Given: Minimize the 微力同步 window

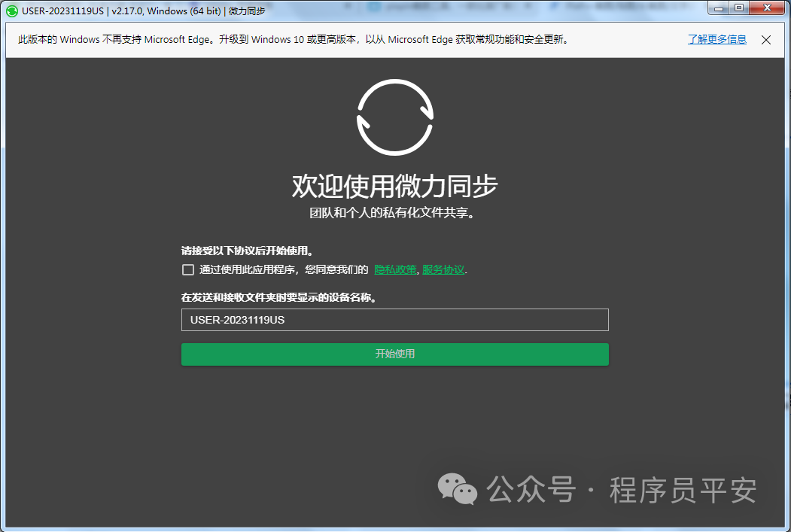Looking at the screenshot, I should tap(718, 8).
